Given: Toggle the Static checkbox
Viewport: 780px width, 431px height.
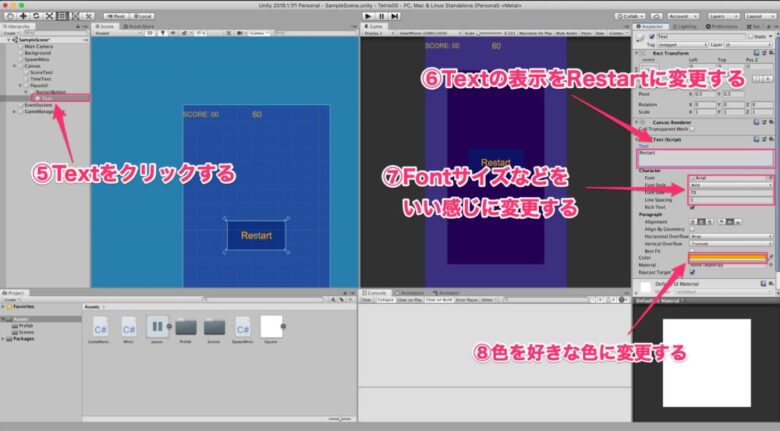Looking at the screenshot, I should 751,37.
